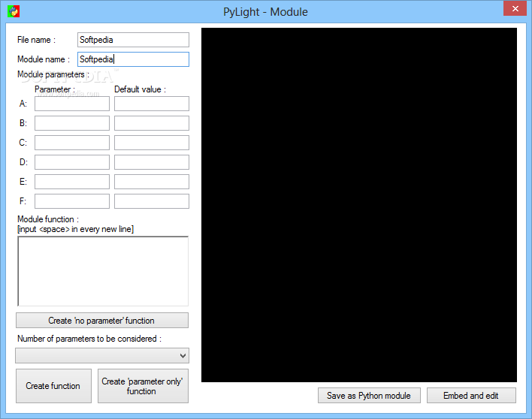Viewport: 532px width, 419px height.
Task: Select the Default value box for row F
Action: [152, 201]
